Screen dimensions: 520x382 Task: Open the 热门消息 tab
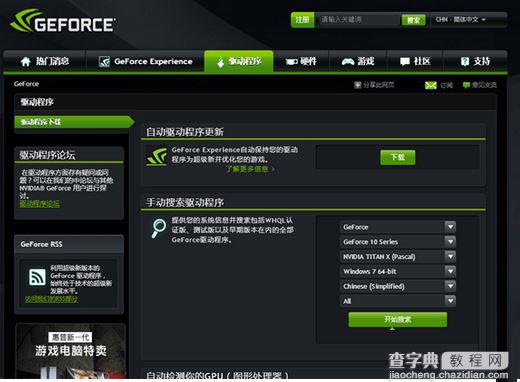45,62
